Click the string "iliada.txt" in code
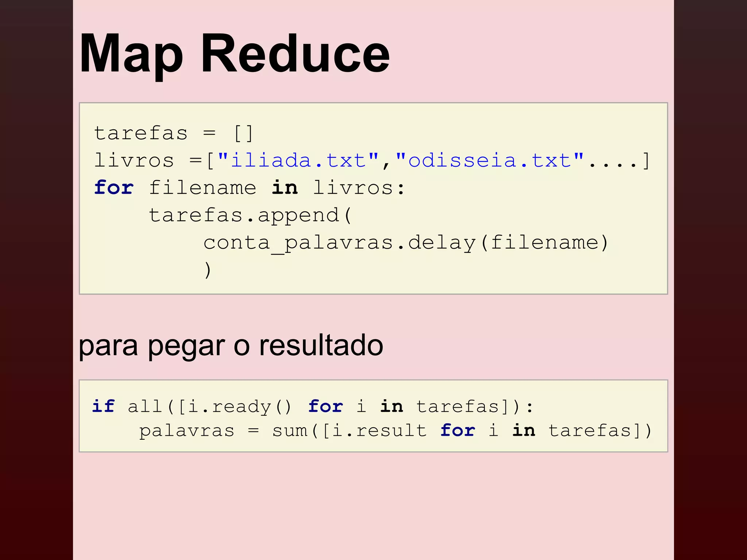 [x=298, y=160]
